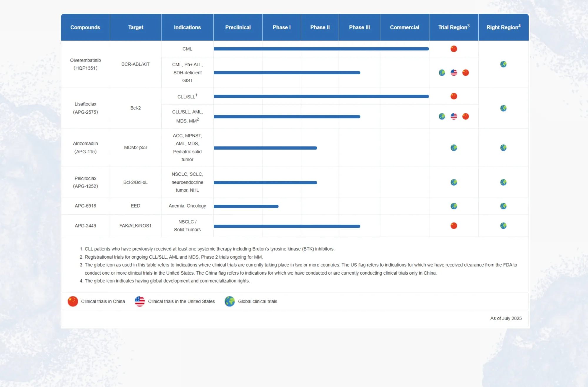Click the China flag for APG-2449 trial region
Image resolution: width=588 pixels, height=387 pixels.
pos(454,226)
